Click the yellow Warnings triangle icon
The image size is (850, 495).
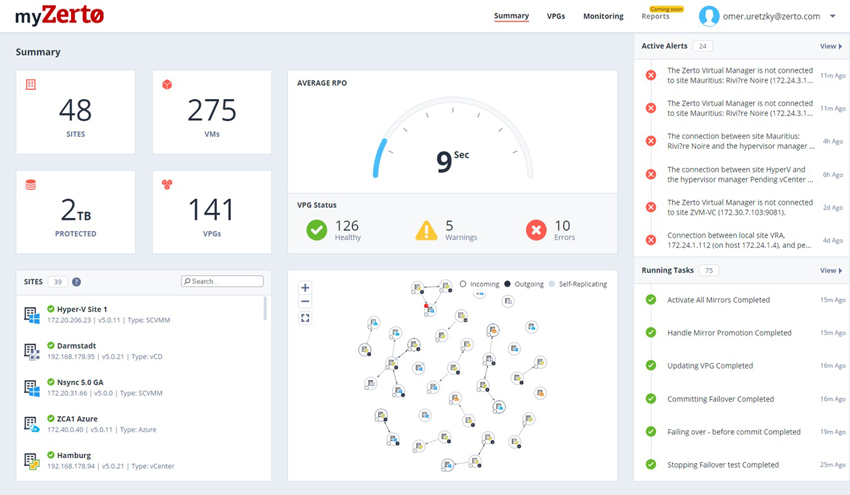[426, 230]
